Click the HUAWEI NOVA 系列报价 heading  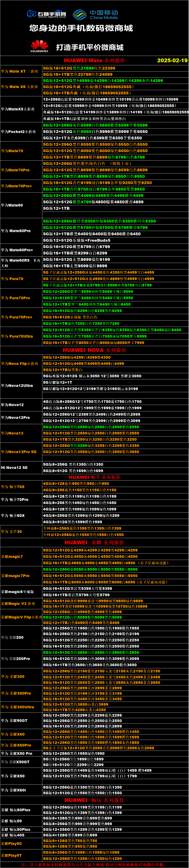[x=94, y=350]
